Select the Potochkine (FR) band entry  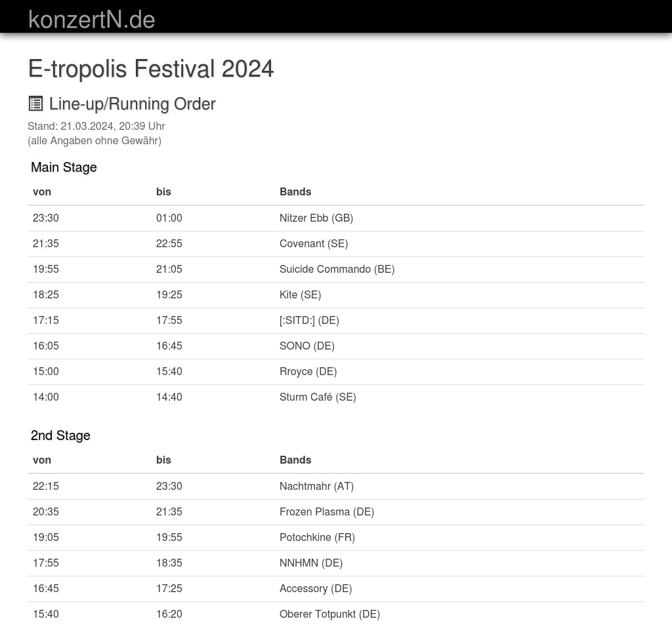(317, 538)
